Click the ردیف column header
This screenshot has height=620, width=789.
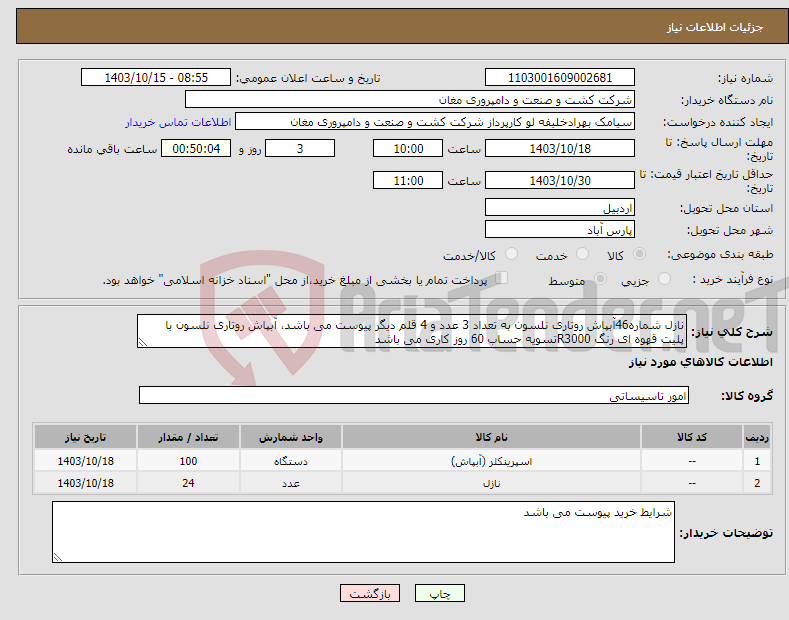coord(757,437)
